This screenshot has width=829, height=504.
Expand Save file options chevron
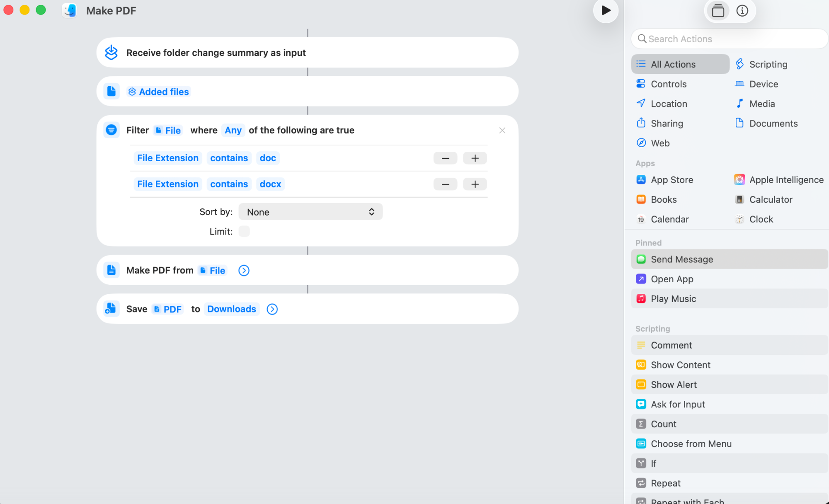tap(272, 309)
